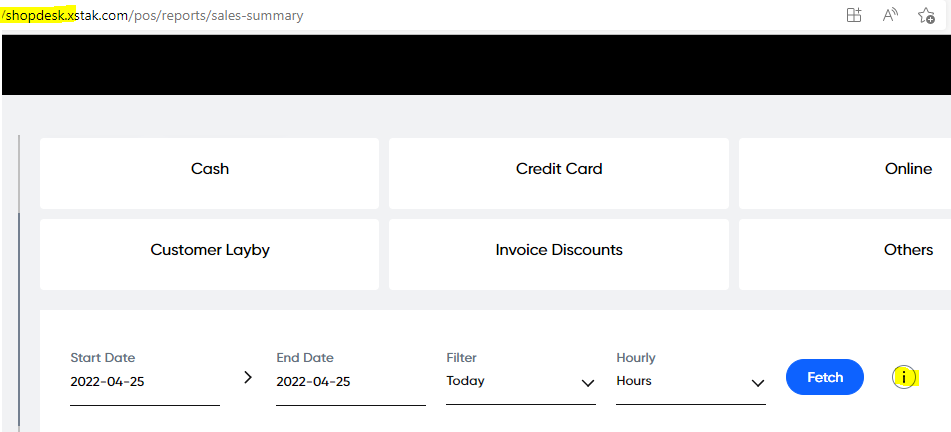The width and height of the screenshot is (951, 432).
Task: Click the End Date input field
Action: pos(350,382)
